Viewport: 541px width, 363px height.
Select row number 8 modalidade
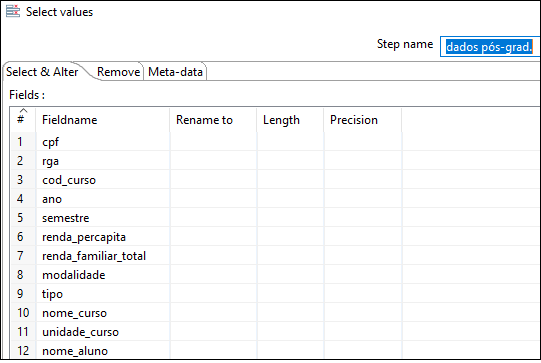point(275,275)
